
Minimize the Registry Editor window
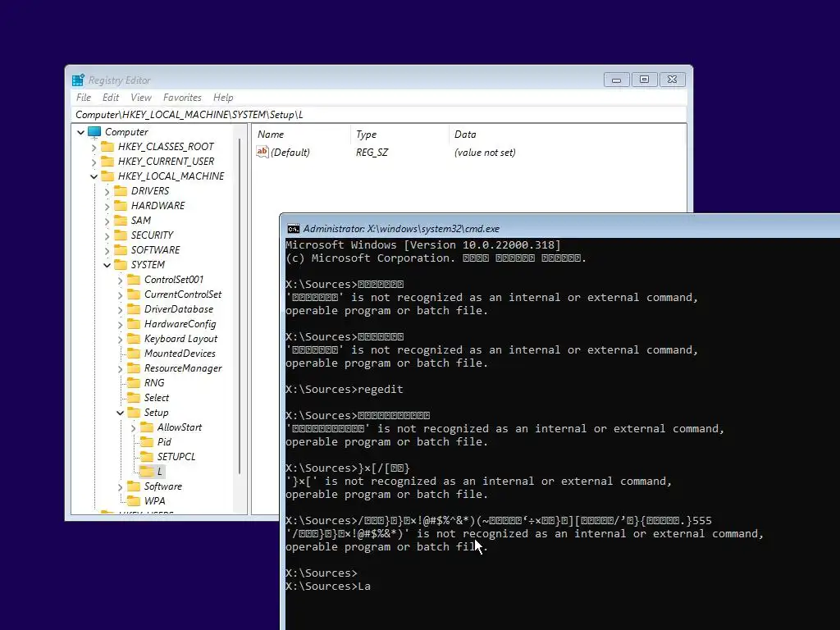point(616,80)
